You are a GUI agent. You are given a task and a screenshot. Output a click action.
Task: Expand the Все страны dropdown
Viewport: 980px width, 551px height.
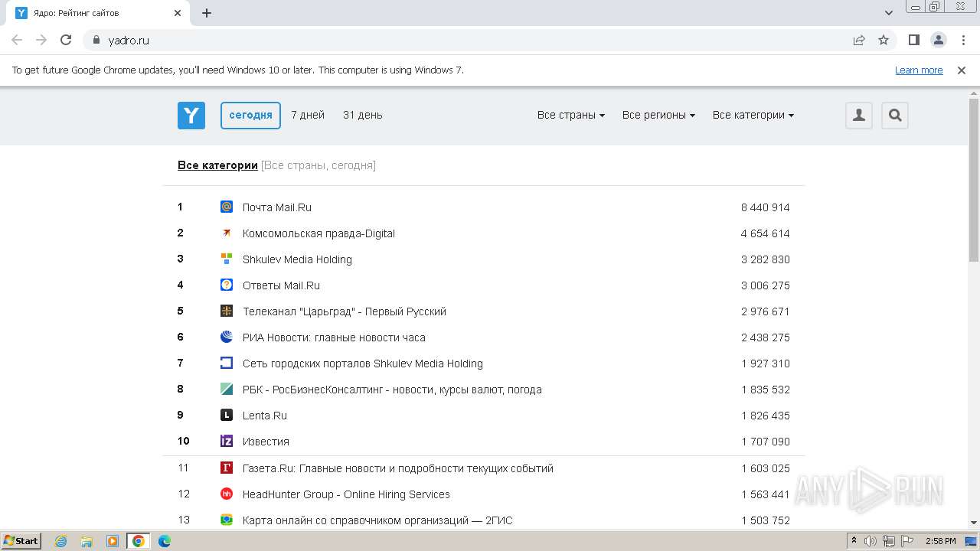click(571, 115)
